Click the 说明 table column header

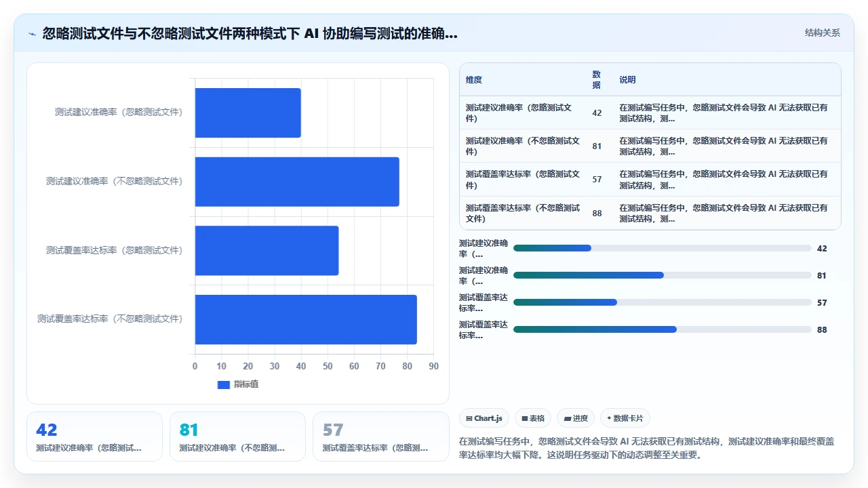pos(627,80)
